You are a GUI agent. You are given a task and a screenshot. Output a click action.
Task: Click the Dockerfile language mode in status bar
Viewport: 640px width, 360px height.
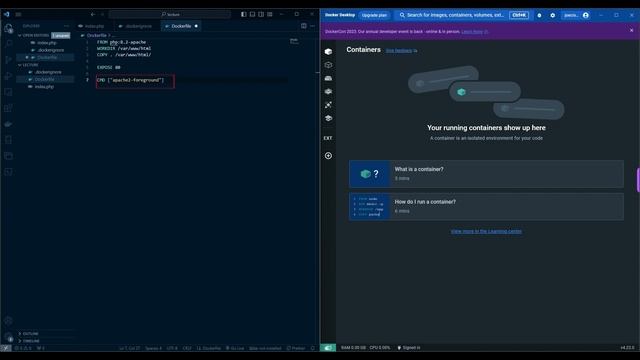(x=209, y=348)
